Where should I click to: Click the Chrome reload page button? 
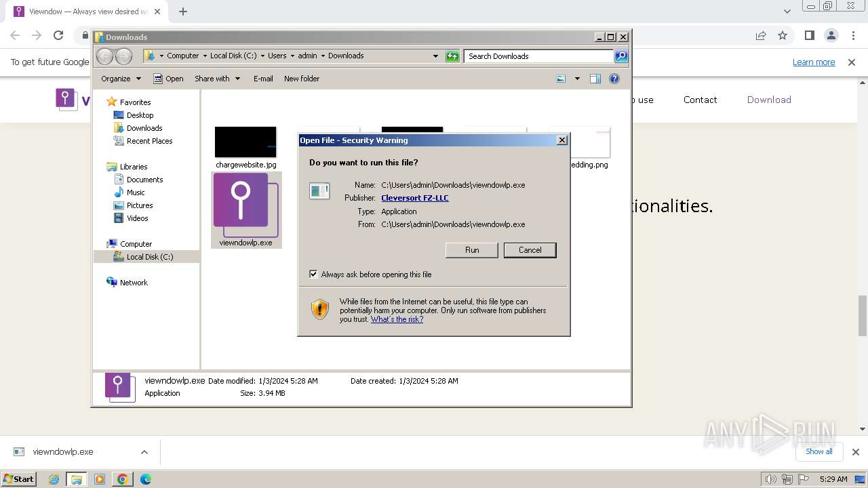pos(58,35)
